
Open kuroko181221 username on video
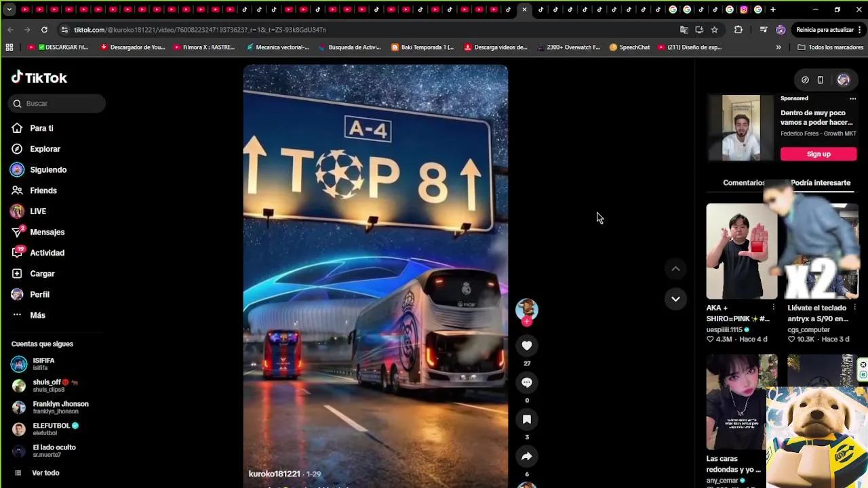click(274, 474)
